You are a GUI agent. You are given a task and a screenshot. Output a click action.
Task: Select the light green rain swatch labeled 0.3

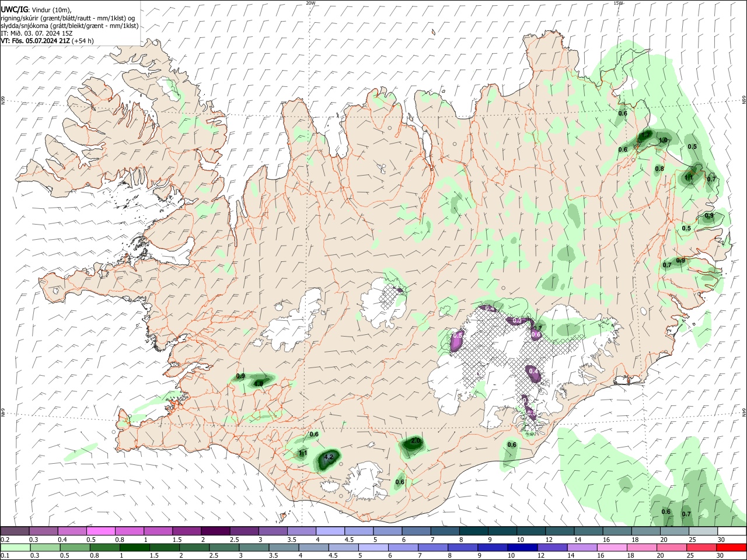46,547
